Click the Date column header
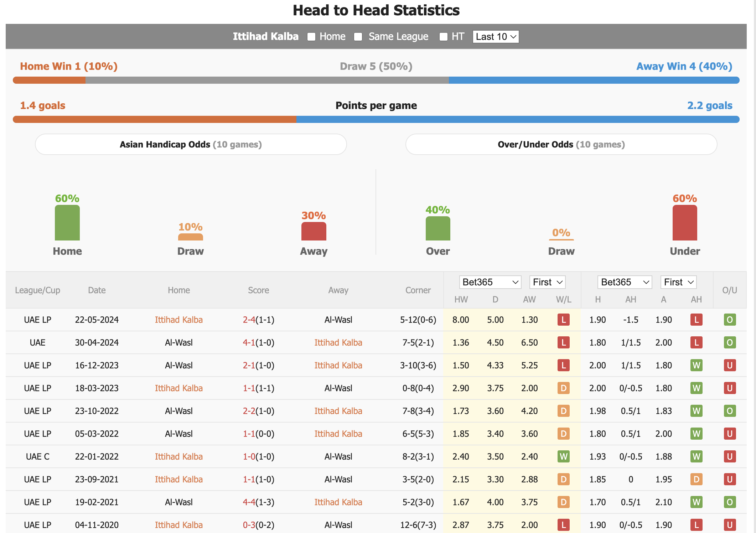The height and width of the screenshot is (533, 756). click(x=97, y=290)
